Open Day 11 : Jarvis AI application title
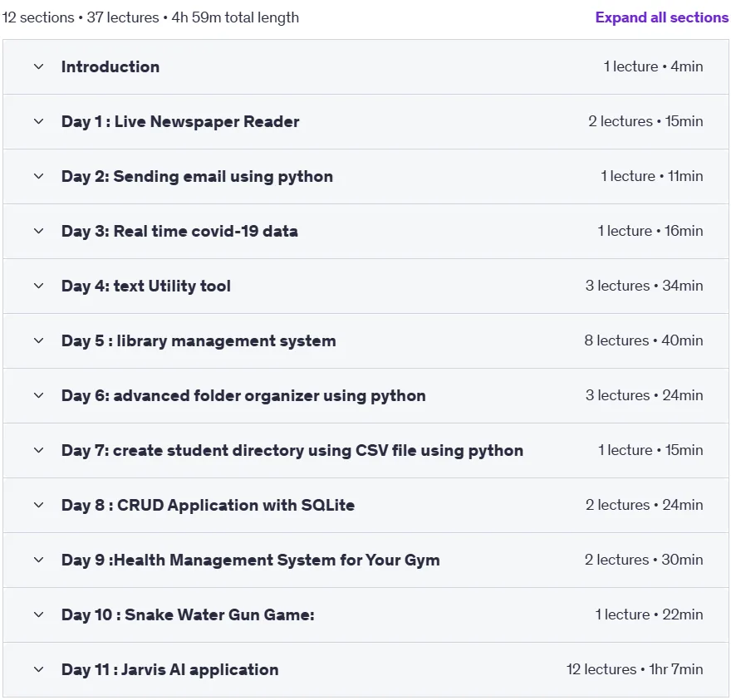The height and width of the screenshot is (700, 731). [170, 670]
